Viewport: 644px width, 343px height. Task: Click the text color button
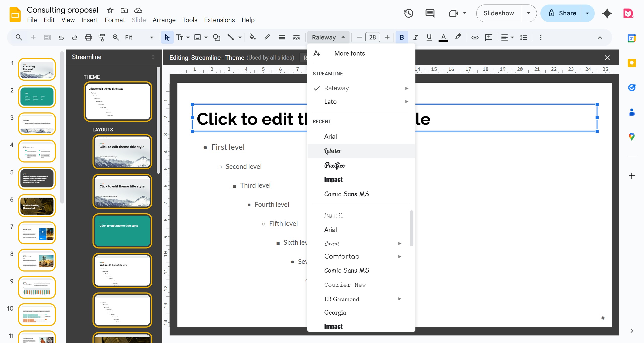[443, 37]
